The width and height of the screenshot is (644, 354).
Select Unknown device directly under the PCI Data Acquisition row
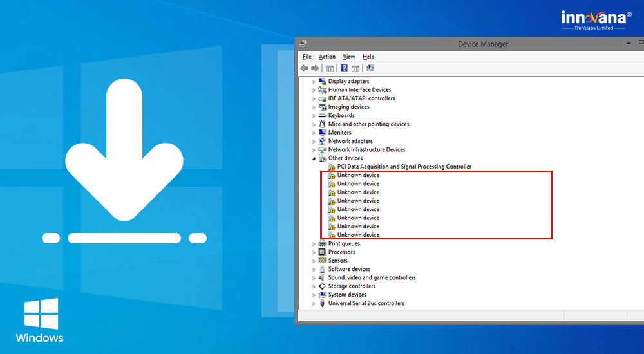click(358, 175)
